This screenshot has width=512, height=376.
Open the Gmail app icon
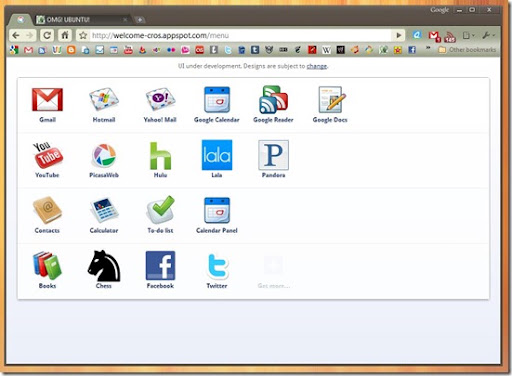(x=47, y=99)
